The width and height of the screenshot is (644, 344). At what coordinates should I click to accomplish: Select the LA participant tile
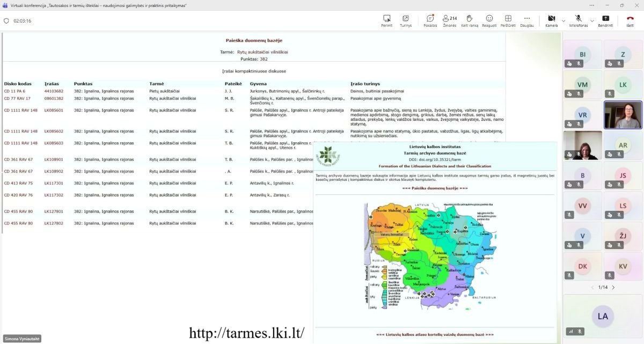[x=603, y=317]
